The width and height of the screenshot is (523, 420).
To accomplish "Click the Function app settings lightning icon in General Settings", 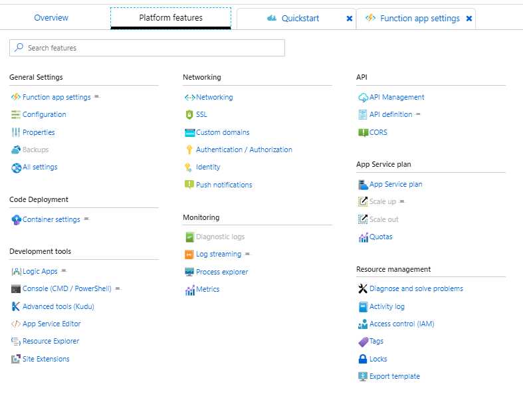I will (x=16, y=97).
